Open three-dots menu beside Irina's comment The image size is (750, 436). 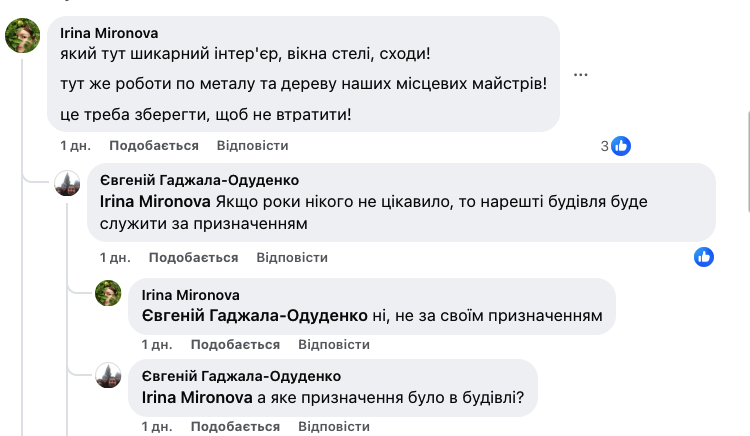point(581,74)
